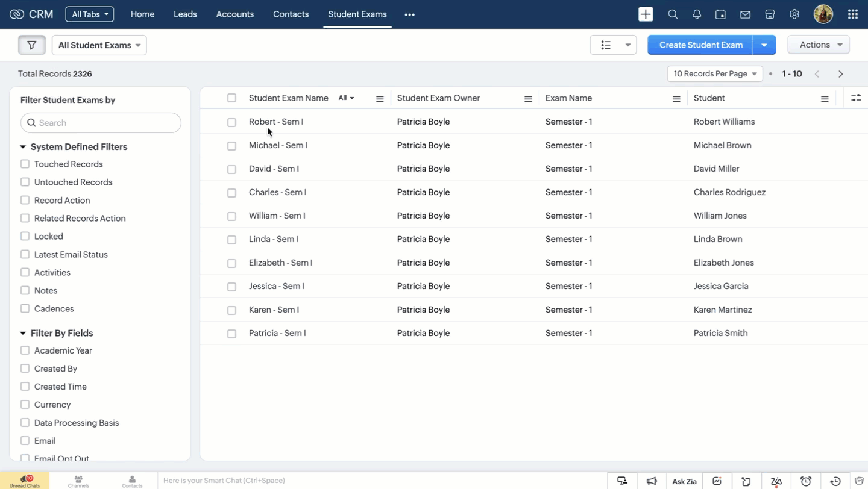The image size is (868, 489).
Task: Go to the next page of records
Action: [841, 74]
